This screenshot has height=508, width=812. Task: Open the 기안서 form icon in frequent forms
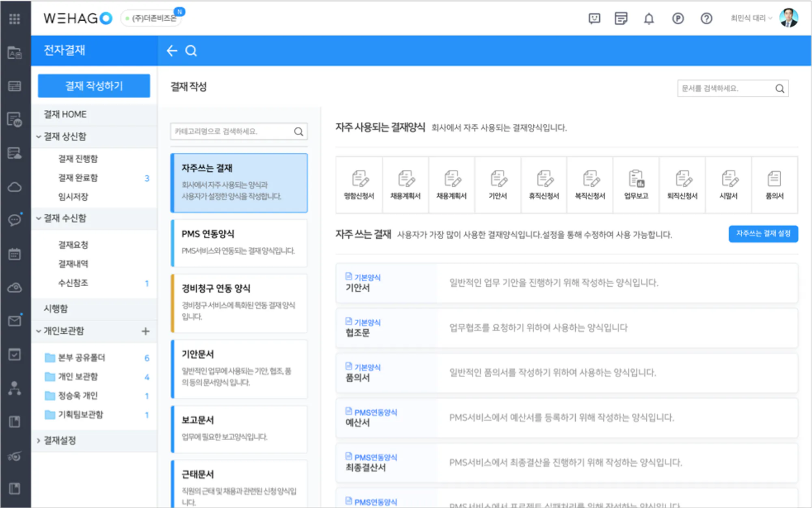point(498,185)
